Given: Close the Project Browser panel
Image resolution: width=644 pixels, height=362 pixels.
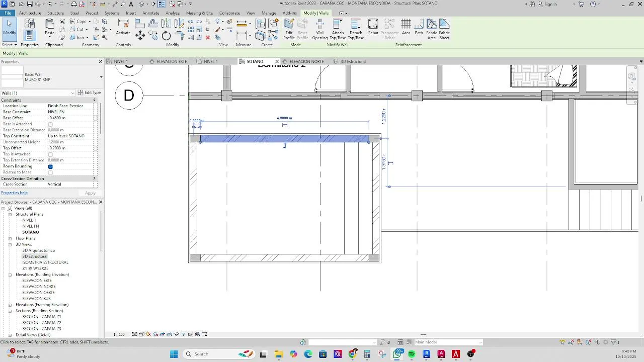Looking at the screenshot, I should 100,202.
